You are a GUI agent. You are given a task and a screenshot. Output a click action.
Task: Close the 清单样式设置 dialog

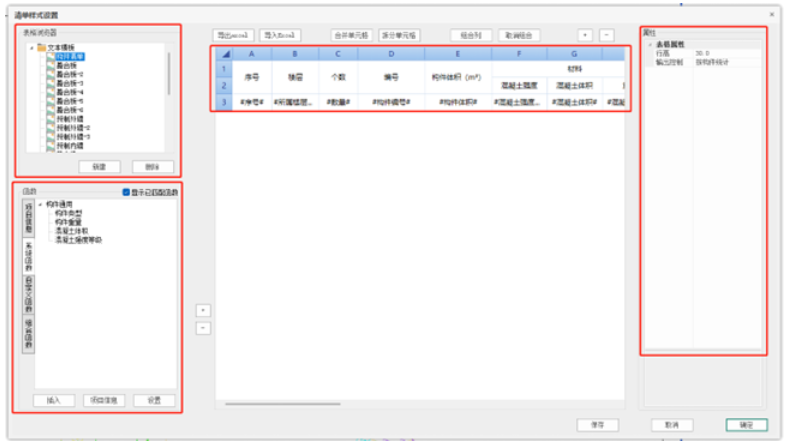tap(772, 15)
